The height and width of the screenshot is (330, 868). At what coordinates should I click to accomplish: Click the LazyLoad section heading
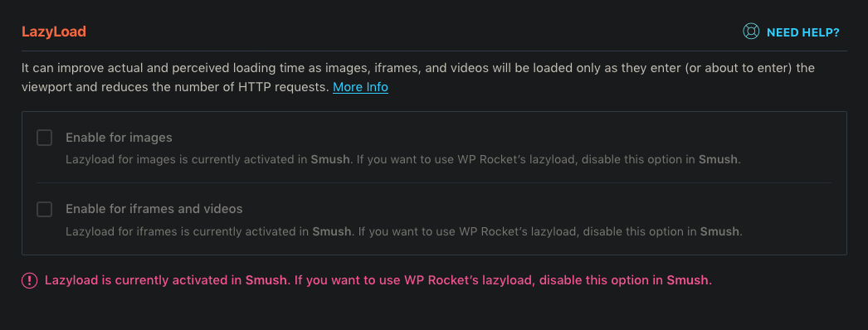pyautogui.click(x=54, y=32)
